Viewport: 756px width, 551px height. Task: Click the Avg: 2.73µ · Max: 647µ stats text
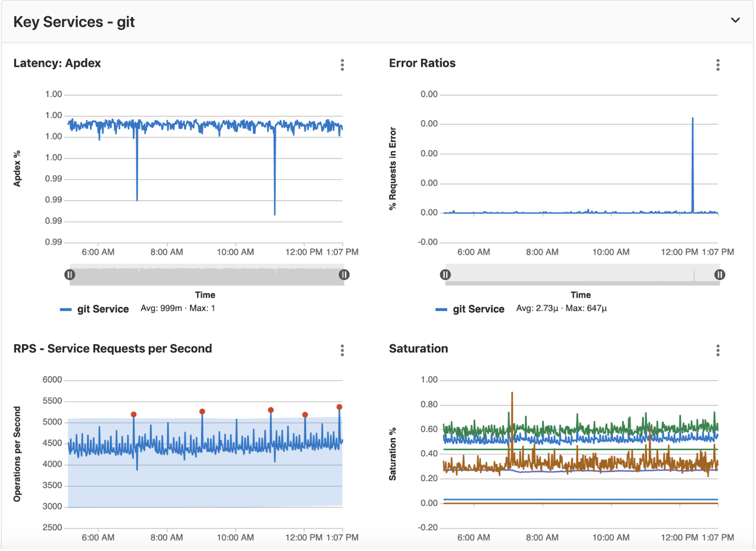point(561,309)
